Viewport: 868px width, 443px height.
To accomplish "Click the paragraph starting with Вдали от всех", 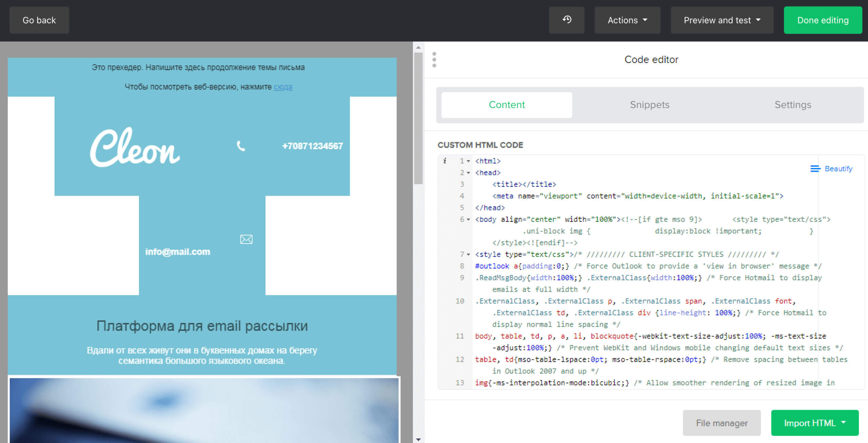I will pyautogui.click(x=202, y=355).
